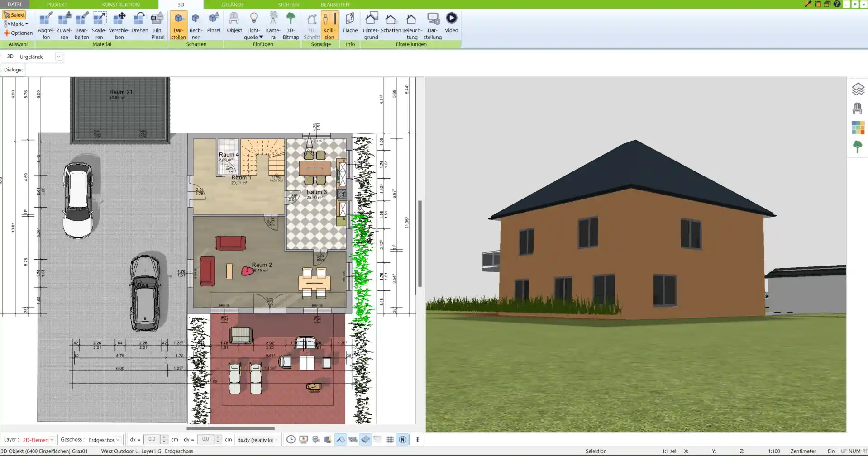Click the Abgreifen material picker tool
Image resolution: width=868 pixels, height=456 pixels.
coord(46,26)
